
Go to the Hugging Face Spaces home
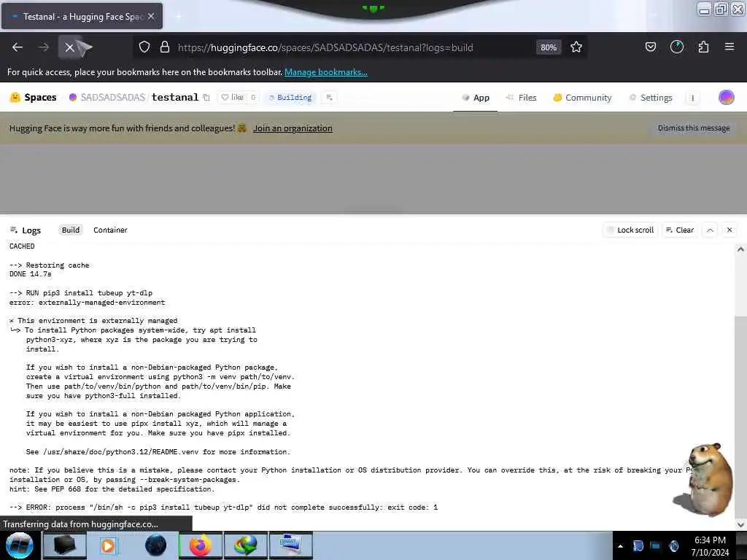click(34, 97)
